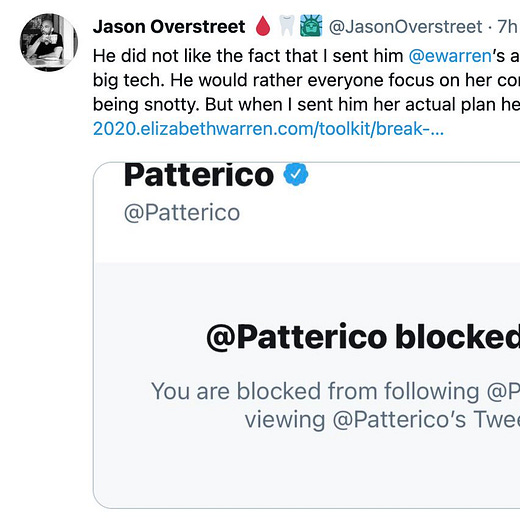Click the 'You are blocked from following' message

[x=335, y=391]
